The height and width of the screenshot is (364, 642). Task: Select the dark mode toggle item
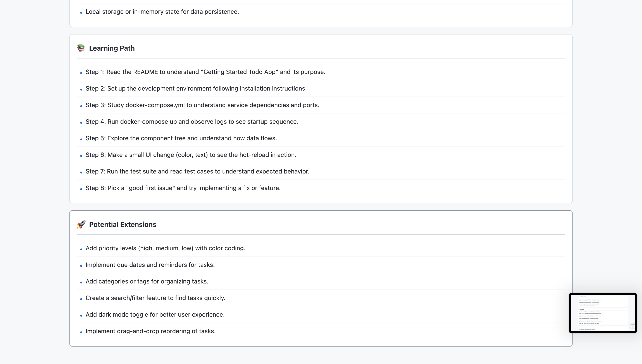(x=155, y=314)
